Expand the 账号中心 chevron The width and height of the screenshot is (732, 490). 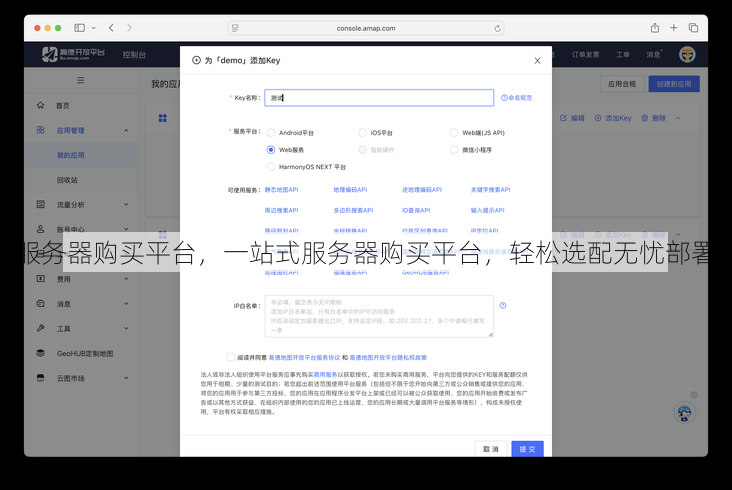[126, 229]
